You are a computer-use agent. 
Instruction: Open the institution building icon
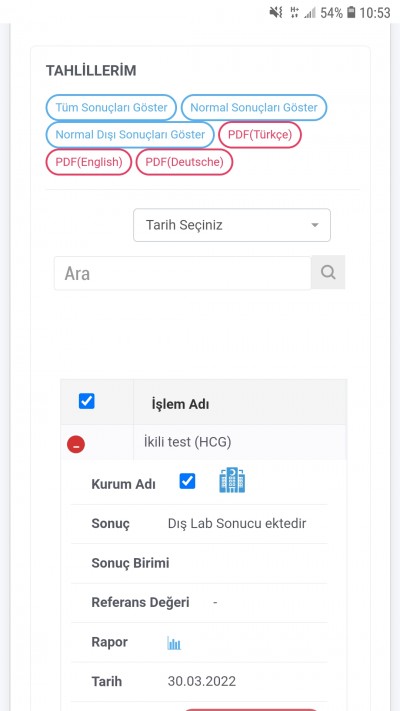coord(232,481)
